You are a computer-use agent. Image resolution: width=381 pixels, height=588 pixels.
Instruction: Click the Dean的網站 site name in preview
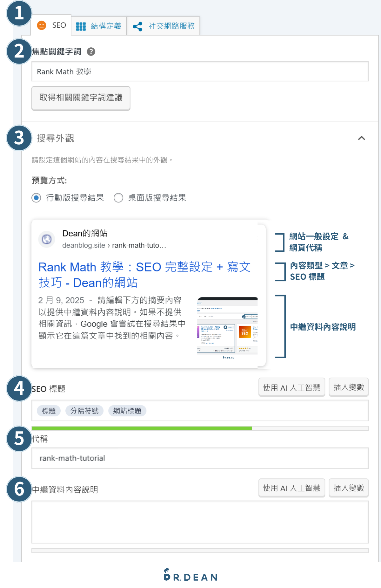tap(85, 233)
